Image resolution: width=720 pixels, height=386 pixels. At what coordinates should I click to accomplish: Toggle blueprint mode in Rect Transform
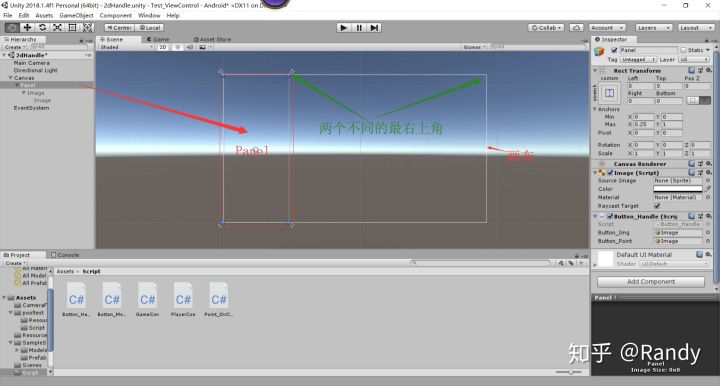tap(693, 100)
